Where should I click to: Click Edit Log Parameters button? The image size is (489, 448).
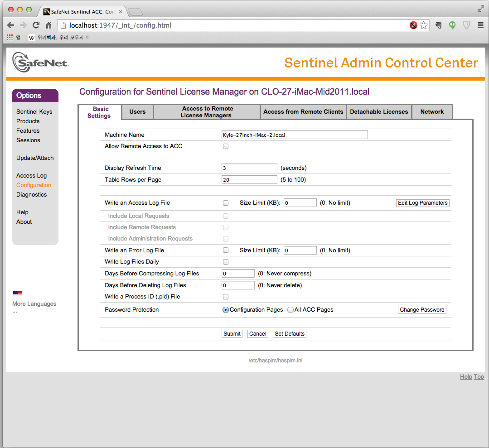tap(422, 203)
